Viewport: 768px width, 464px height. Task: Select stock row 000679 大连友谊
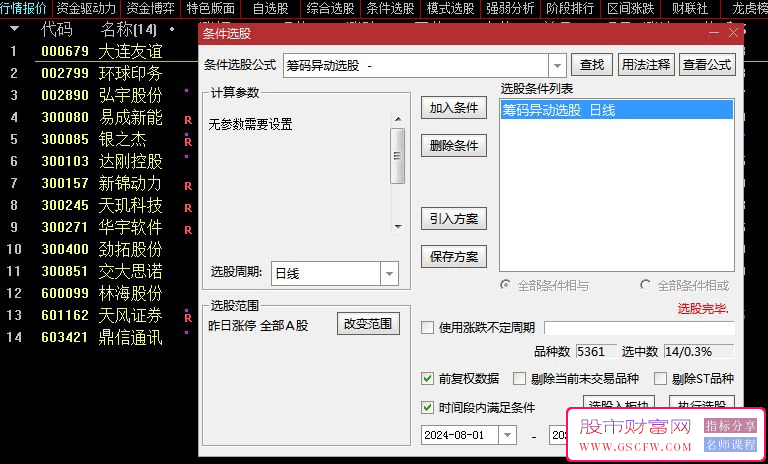pos(98,51)
